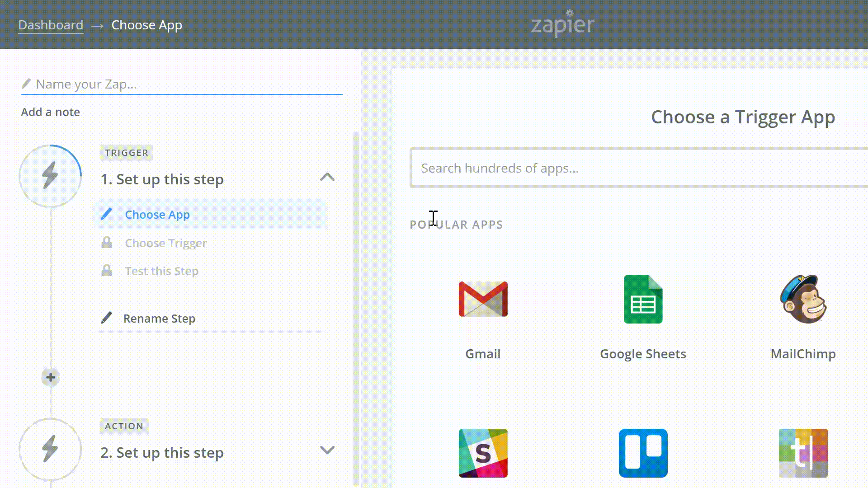Click the MailChimp label text
The width and height of the screenshot is (868, 488).
click(803, 354)
